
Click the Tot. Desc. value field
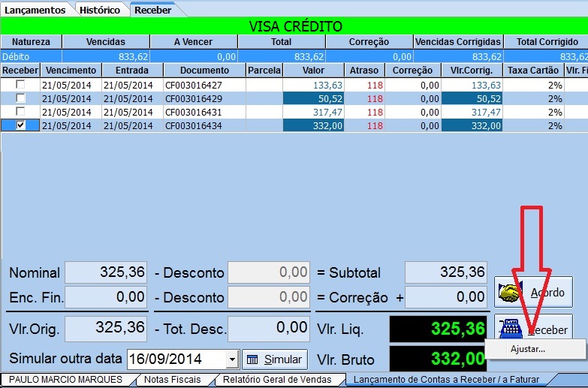click(269, 329)
